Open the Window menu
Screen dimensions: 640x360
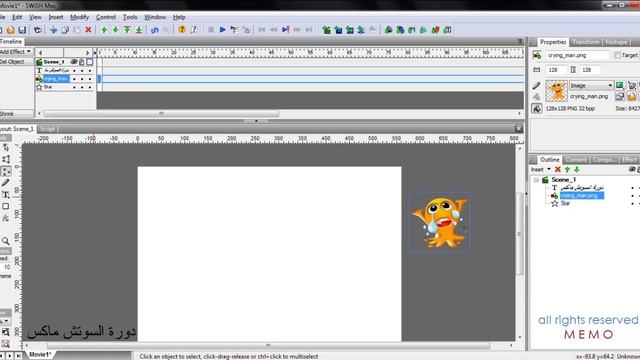tap(155, 17)
